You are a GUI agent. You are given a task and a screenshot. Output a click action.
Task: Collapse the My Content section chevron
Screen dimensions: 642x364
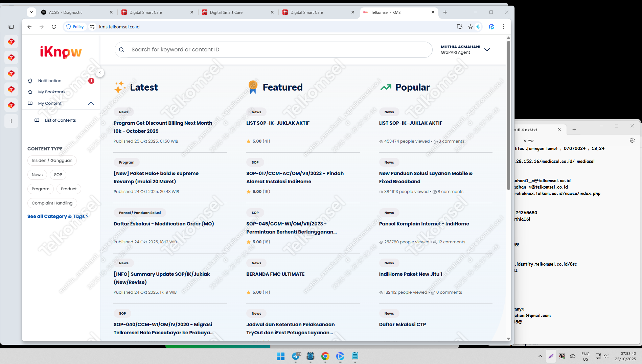[x=91, y=103]
